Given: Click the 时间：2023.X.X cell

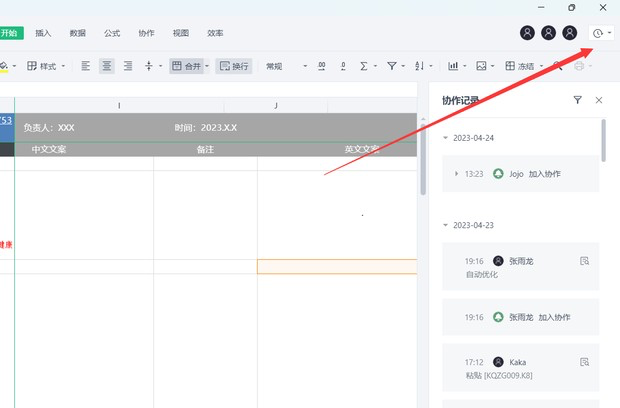Looking at the screenshot, I should (x=206, y=128).
